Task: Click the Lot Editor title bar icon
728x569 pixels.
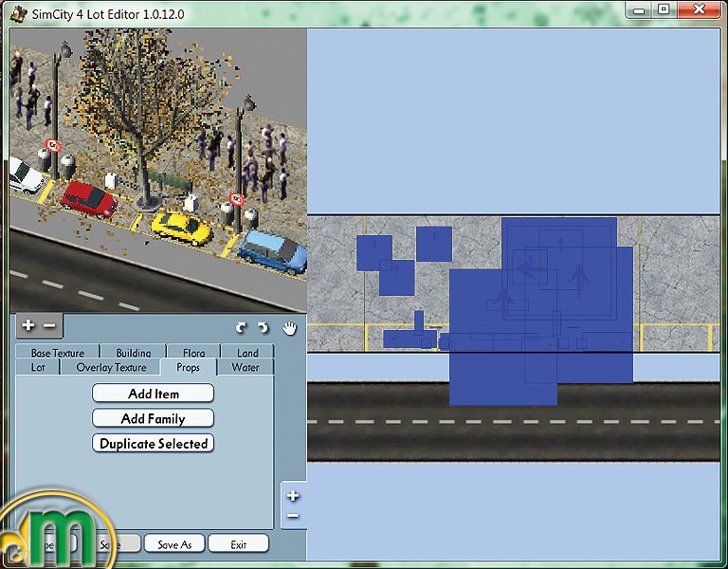Action: tap(18, 13)
